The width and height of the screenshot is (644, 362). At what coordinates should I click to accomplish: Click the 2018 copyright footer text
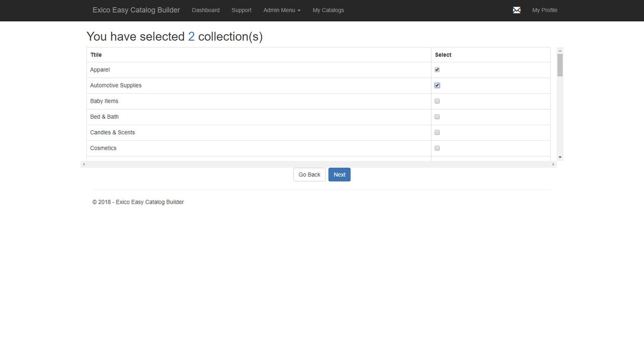pyautogui.click(x=138, y=202)
